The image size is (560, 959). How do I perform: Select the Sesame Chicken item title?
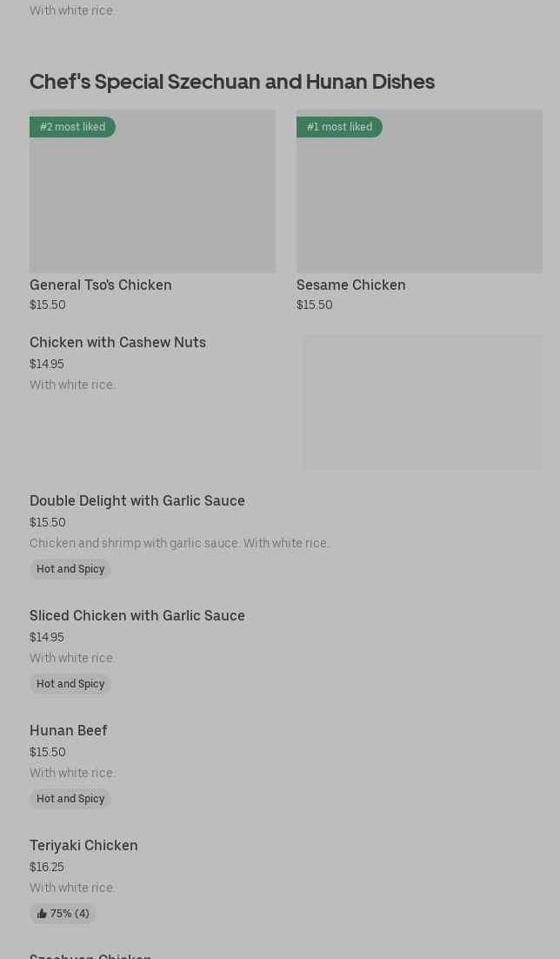tap(350, 285)
